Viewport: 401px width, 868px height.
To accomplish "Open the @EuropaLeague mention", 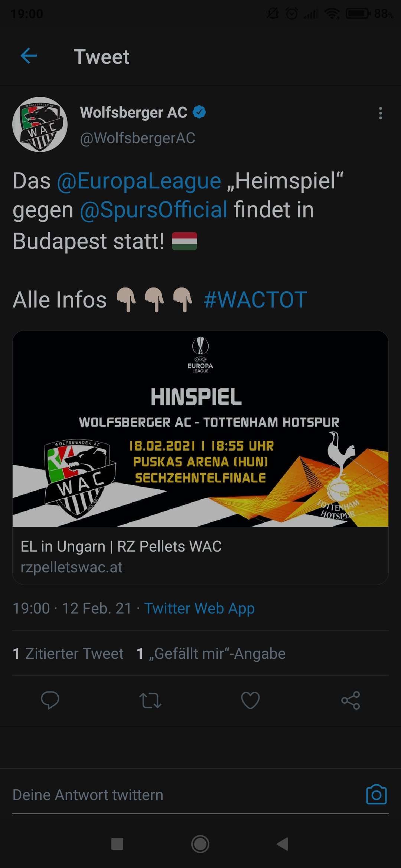I will pyautogui.click(x=139, y=181).
